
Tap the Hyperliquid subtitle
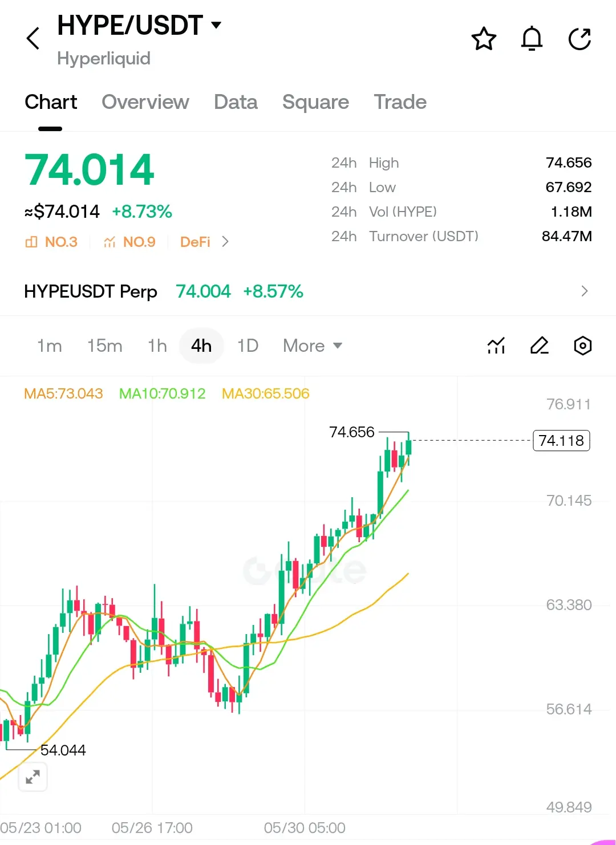[x=104, y=58]
